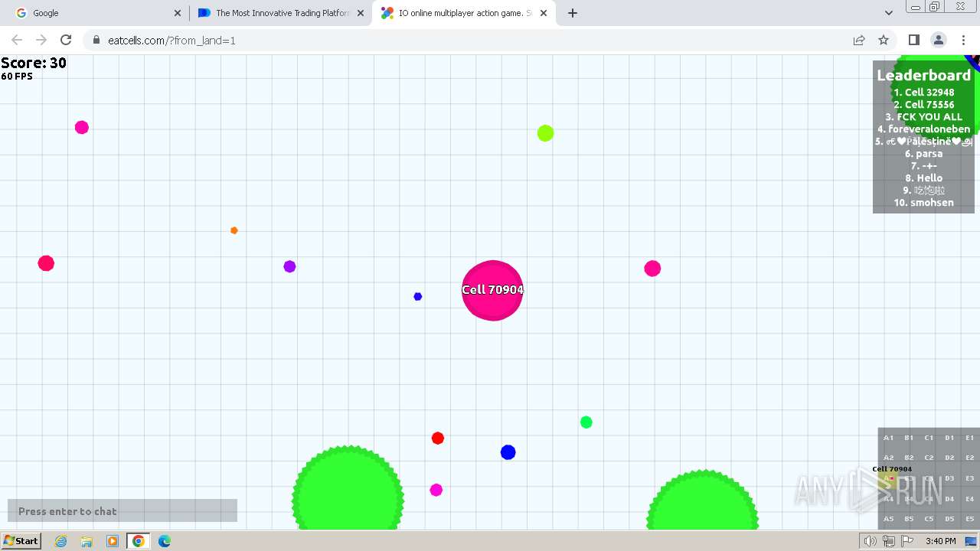
Task: Launch Internet Explorer from taskbar
Action: (x=61, y=541)
